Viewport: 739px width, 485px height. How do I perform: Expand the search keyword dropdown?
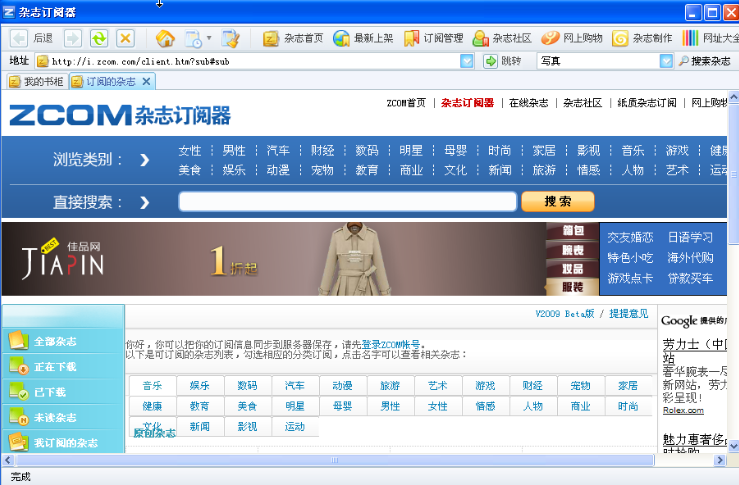[666, 61]
